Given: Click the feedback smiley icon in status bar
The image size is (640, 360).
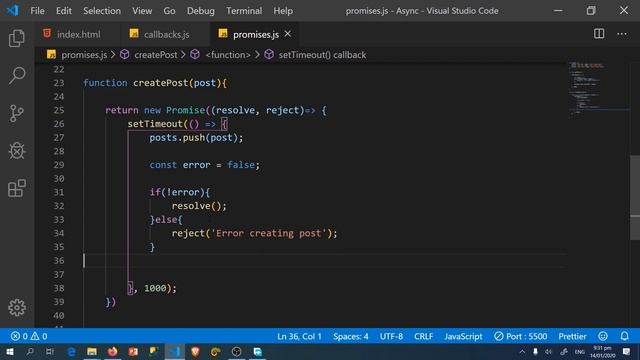Looking at the screenshot, I should click(x=603, y=336).
